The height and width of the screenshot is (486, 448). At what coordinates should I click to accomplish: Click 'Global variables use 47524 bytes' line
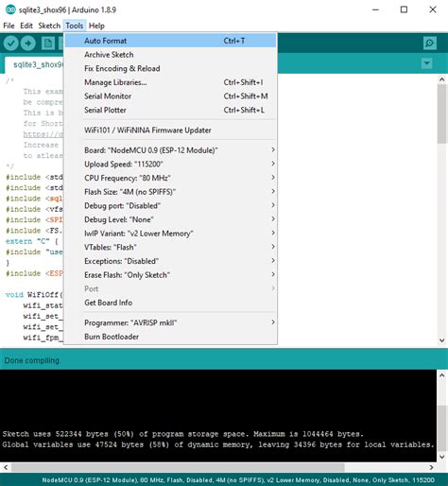(x=218, y=444)
